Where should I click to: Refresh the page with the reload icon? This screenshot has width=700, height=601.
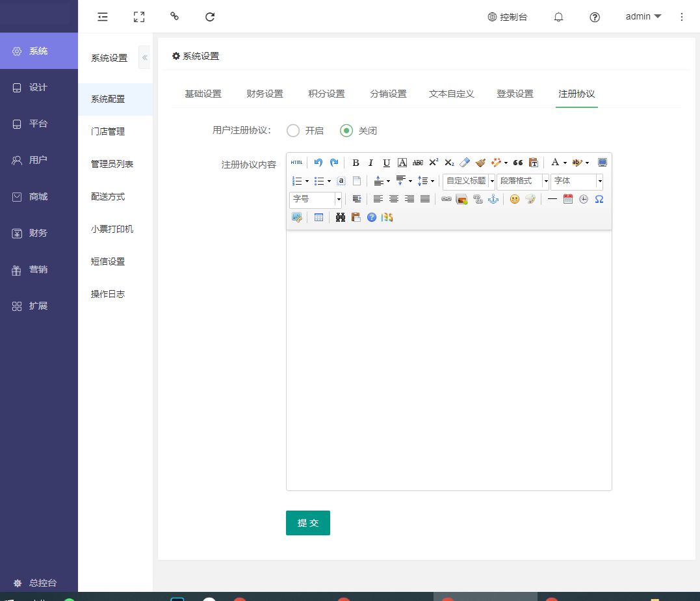[x=210, y=17]
